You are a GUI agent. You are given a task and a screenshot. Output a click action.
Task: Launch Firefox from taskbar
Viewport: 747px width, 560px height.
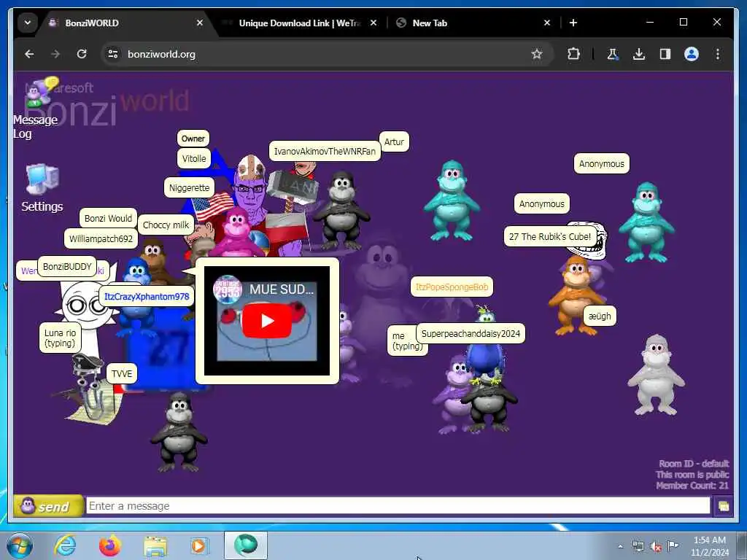[110, 545]
